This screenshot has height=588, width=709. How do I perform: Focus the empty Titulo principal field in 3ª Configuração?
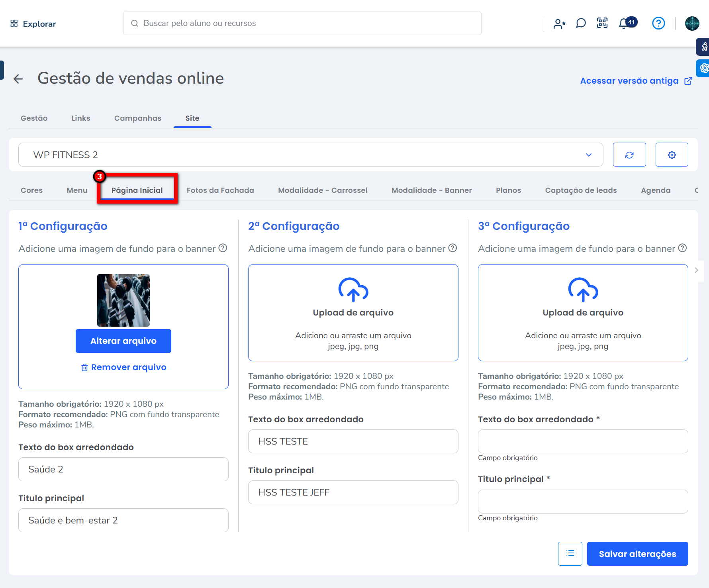[583, 502]
